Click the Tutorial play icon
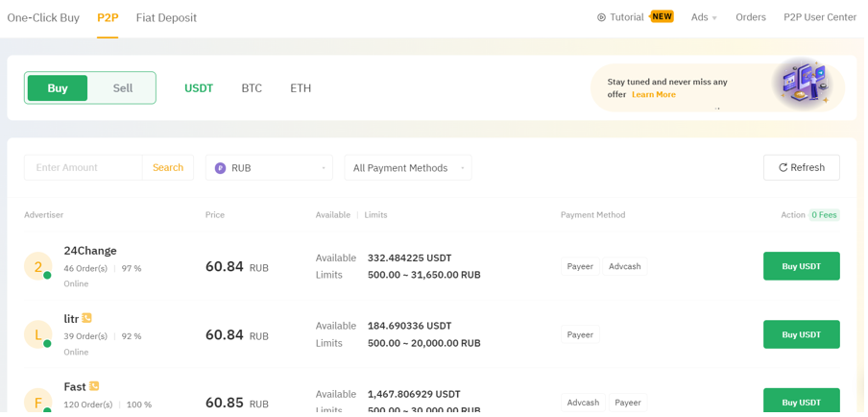Image resolution: width=868 pixels, height=417 pixels. coord(601,17)
